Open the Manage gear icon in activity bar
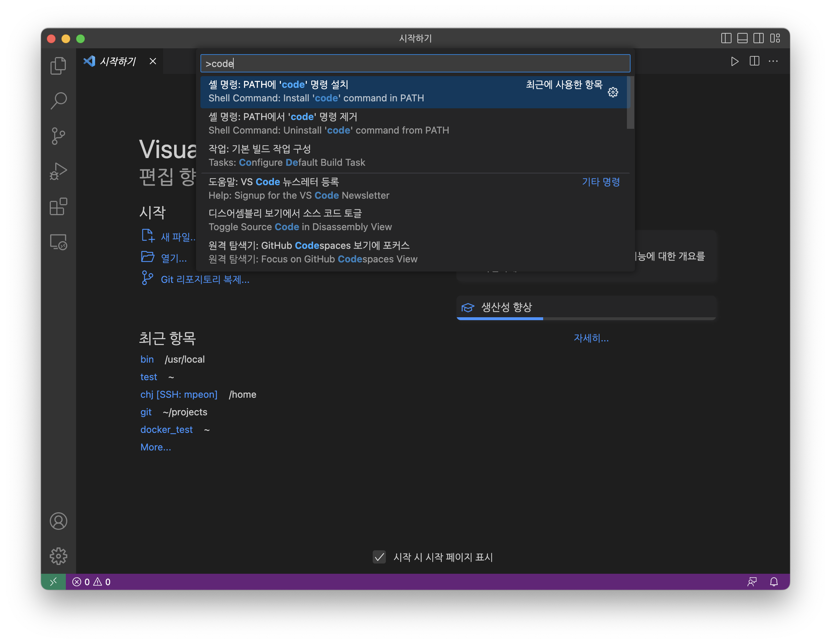Image resolution: width=831 pixels, height=644 pixels. coord(58,556)
